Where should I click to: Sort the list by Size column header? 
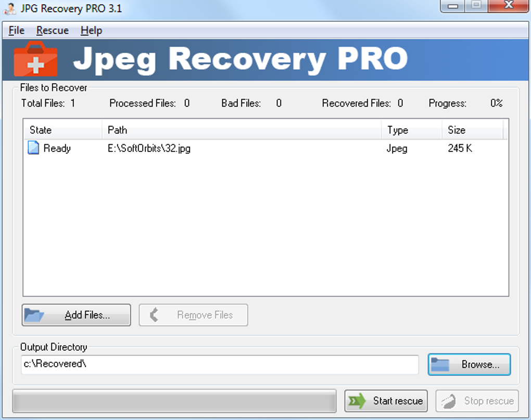(473, 130)
